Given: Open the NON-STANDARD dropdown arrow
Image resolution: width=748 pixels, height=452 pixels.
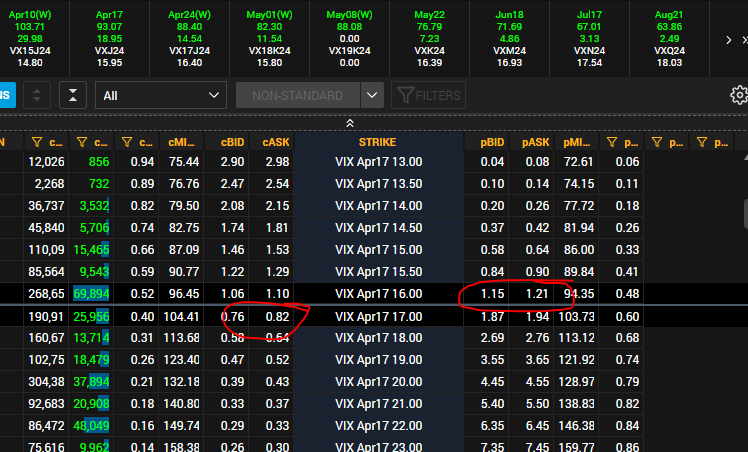Looking at the screenshot, I should 372,95.
